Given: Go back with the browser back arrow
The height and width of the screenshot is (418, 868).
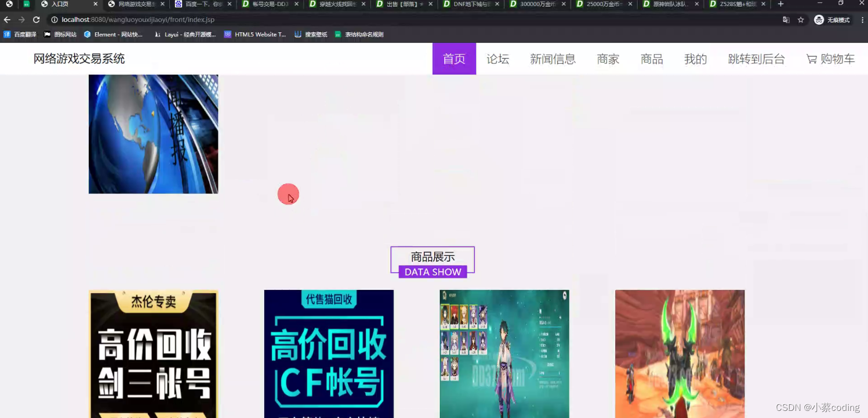Looking at the screenshot, I should [x=7, y=20].
